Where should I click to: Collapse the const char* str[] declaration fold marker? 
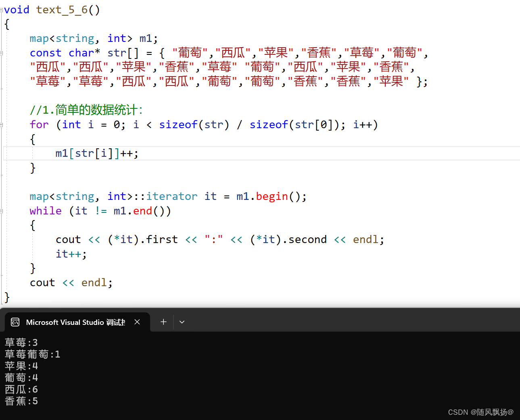(1, 53)
